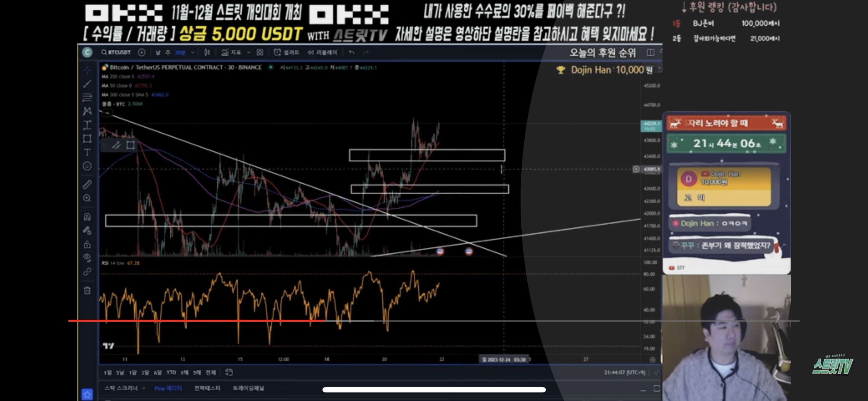The height and width of the screenshot is (401, 868).
Task: Select the ruler measure tool
Action: [x=87, y=184]
